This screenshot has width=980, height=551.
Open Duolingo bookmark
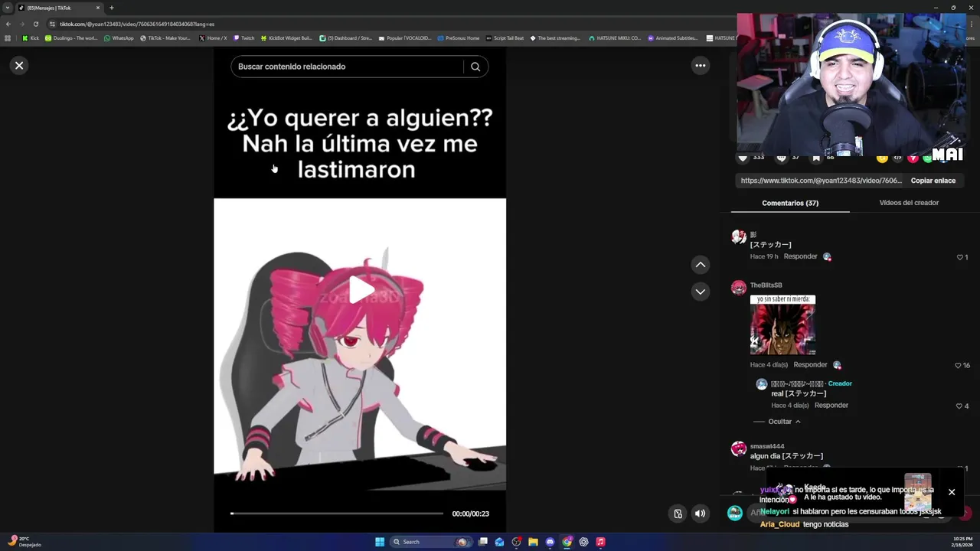(x=71, y=37)
